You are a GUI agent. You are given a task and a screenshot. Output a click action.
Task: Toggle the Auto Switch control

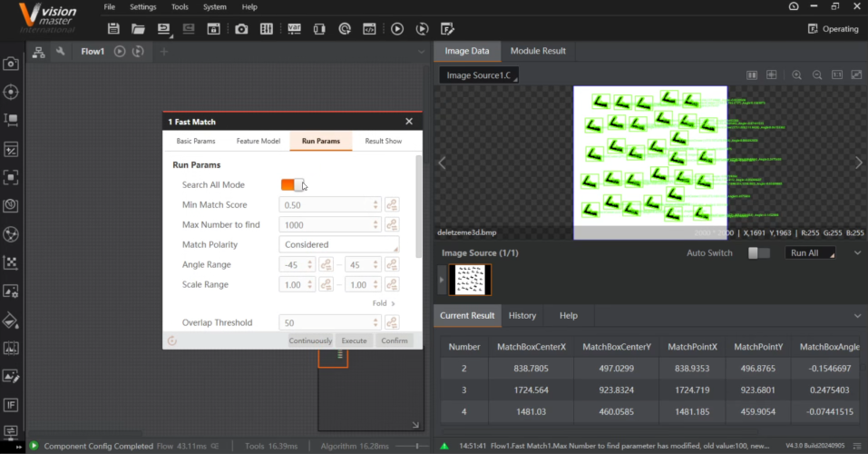pos(758,253)
